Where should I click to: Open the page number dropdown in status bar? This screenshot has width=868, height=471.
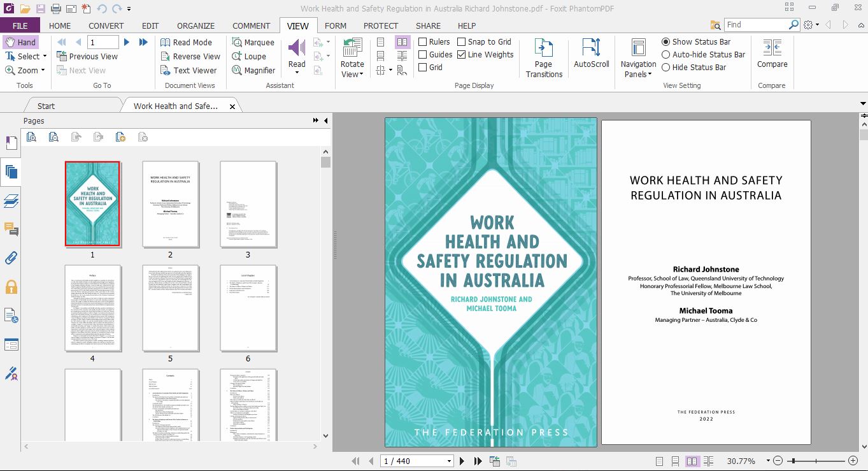click(450, 461)
